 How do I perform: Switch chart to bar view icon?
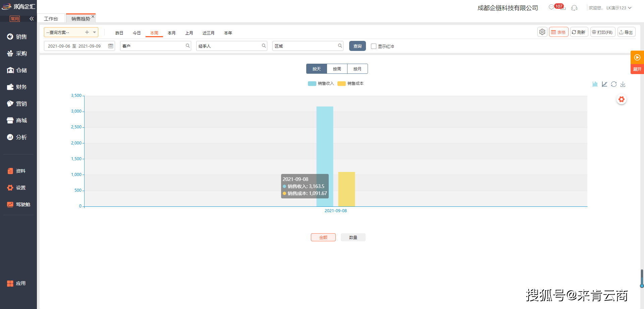tap(595, 84)
